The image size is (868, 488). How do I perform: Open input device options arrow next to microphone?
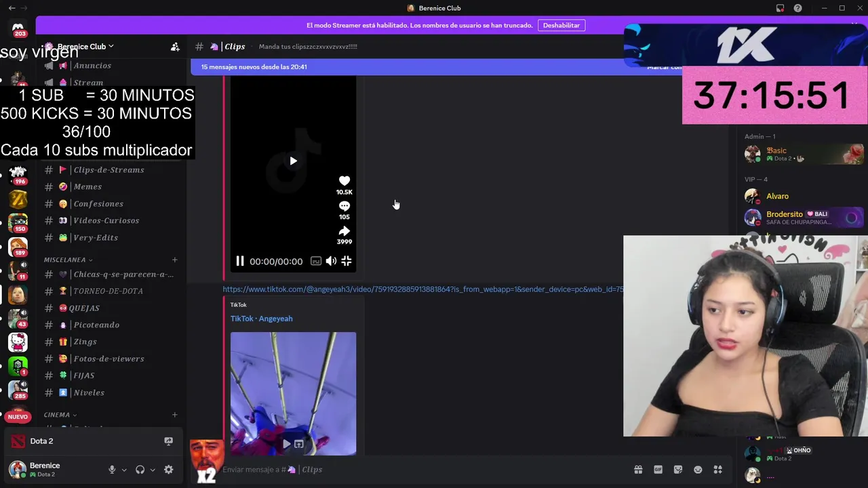(124, 470)
